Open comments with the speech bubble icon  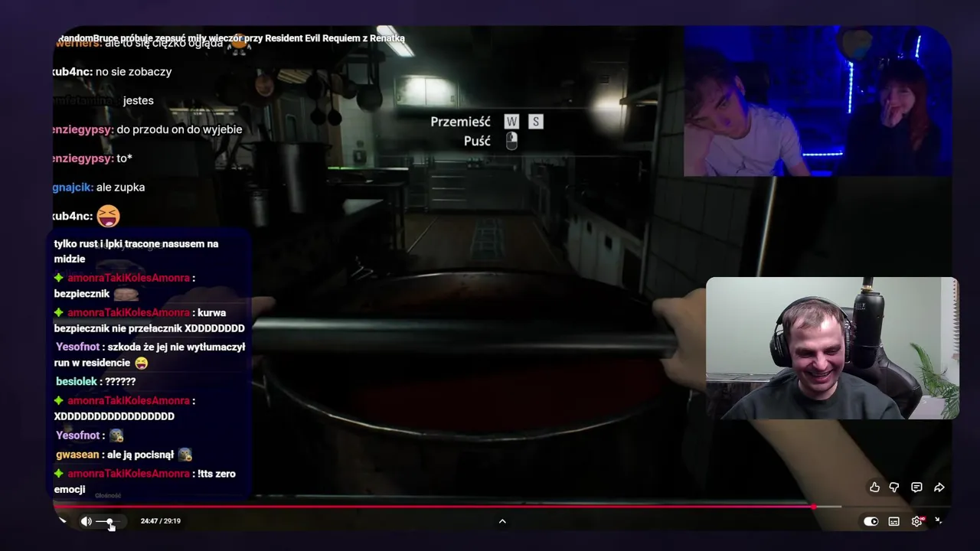tap(916, 487)
